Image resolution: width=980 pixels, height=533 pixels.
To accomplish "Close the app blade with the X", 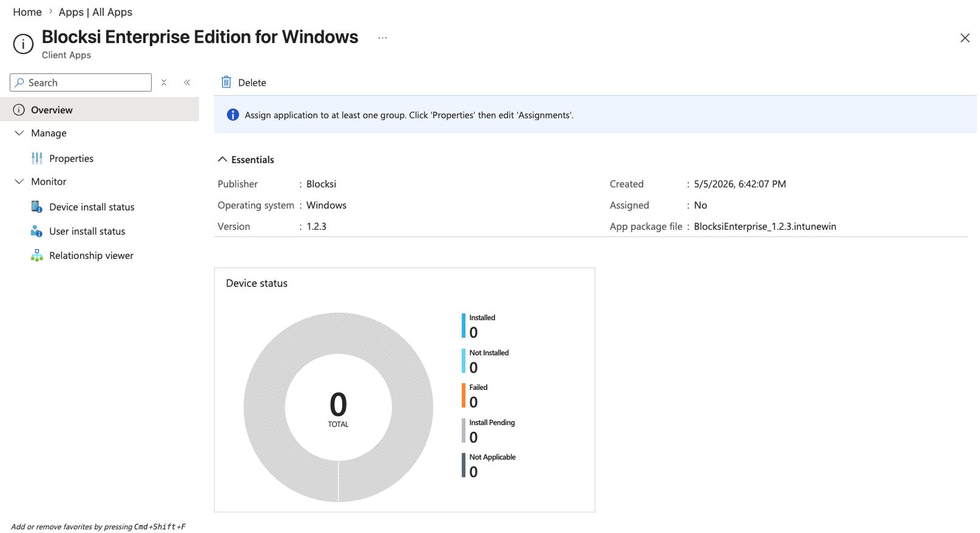I will point(965,38).
